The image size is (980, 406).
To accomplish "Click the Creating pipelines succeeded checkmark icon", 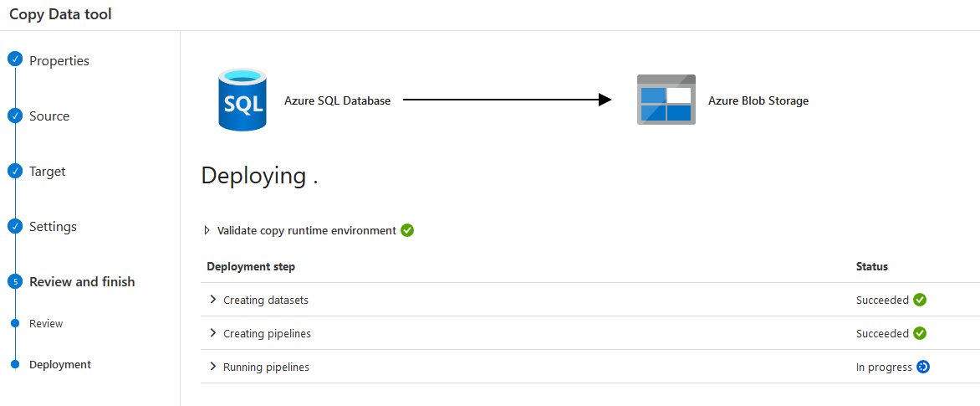I will [x=920, y=333].
